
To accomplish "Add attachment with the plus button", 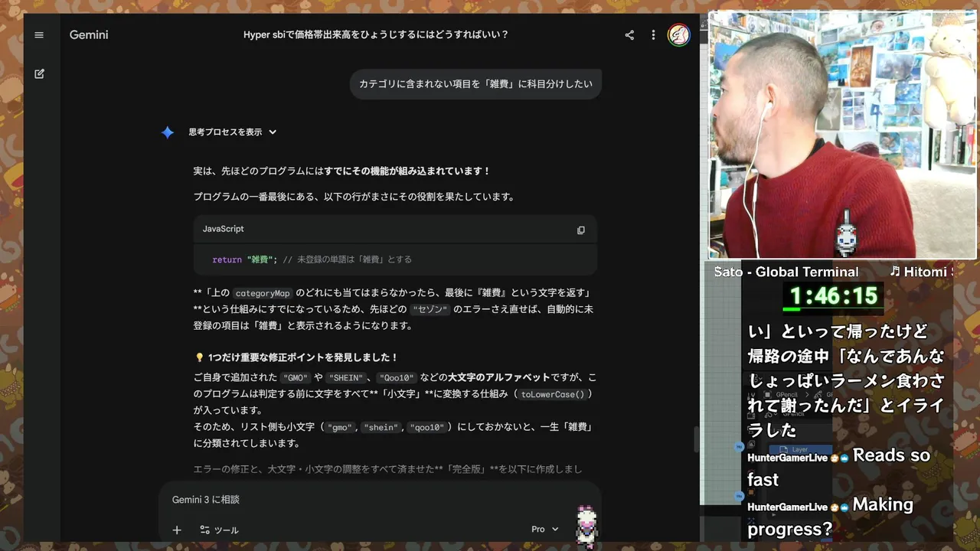I will pos(177,530).
